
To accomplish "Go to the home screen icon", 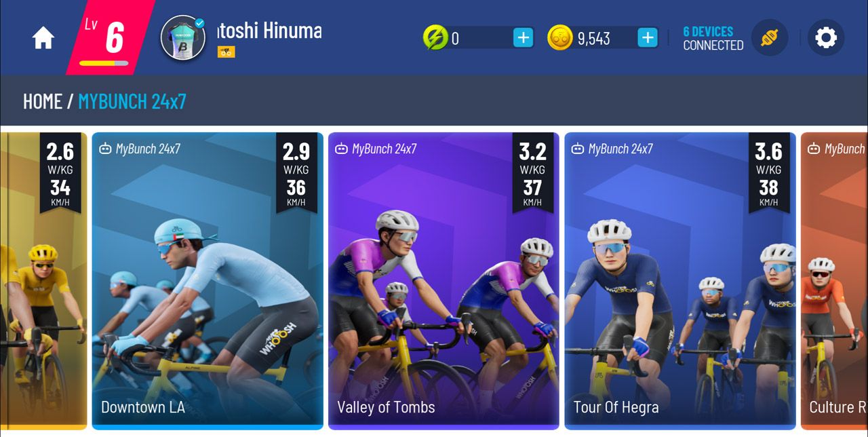I will coord(43,38).
